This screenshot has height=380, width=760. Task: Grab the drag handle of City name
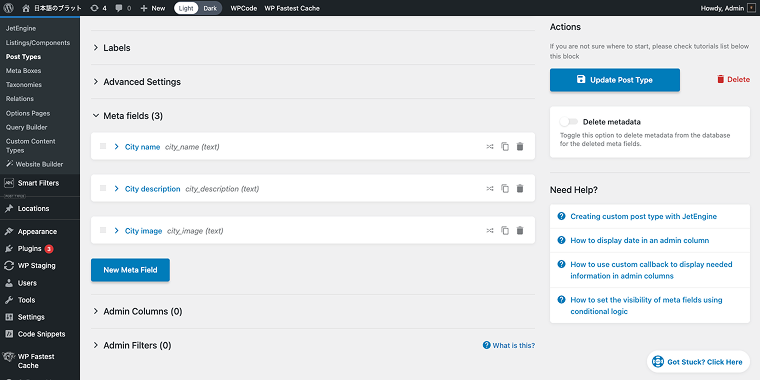(103, 146)
